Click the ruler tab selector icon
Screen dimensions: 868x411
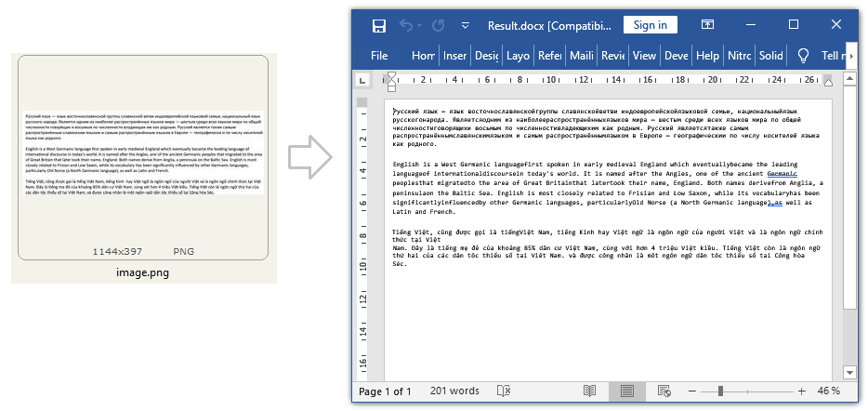coord(362,80)
